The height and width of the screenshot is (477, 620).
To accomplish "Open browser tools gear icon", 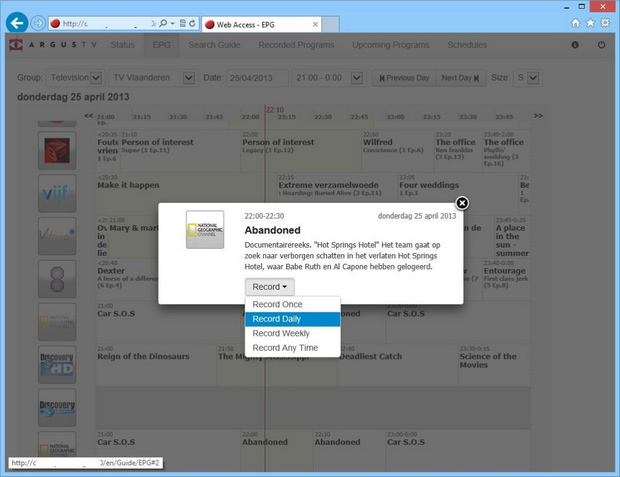I will click(x=605, y=23).
